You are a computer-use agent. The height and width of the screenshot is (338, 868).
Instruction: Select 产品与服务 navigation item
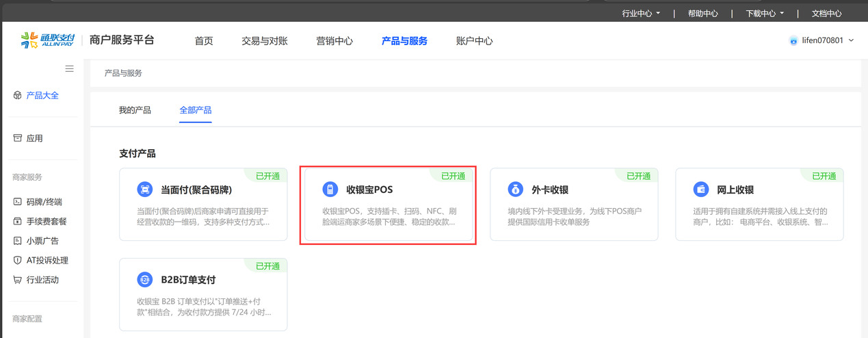(404, 40)
